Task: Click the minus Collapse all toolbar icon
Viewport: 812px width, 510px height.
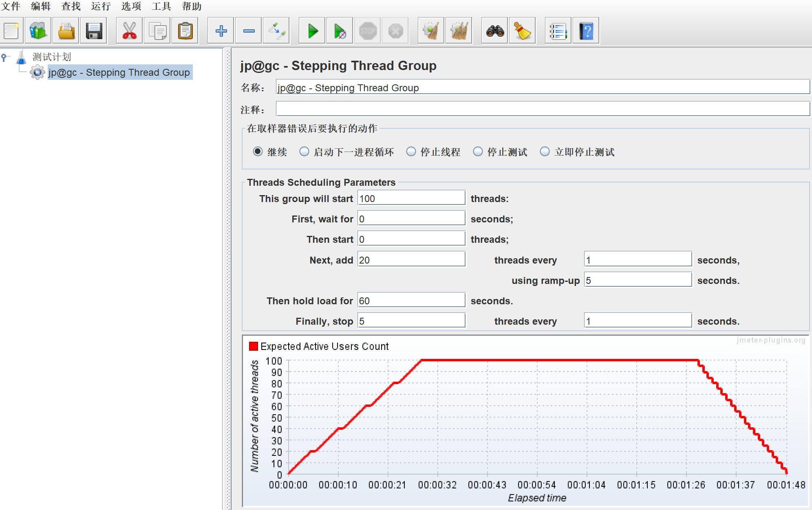Action: 249,31
